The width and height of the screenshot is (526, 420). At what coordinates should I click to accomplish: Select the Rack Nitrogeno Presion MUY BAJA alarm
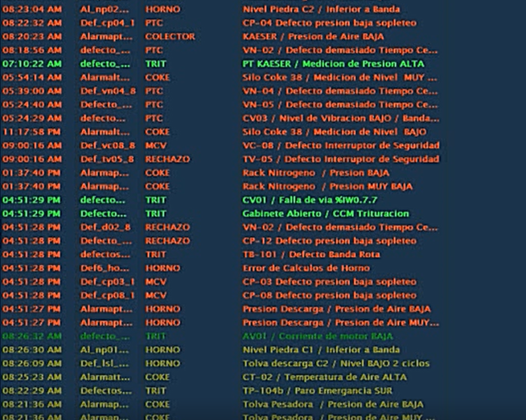pos(327,187)
